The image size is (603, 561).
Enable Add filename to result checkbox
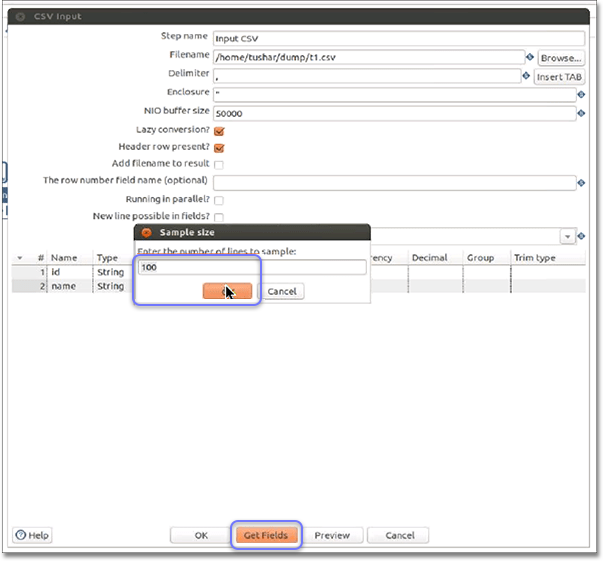tap(219, 165)
